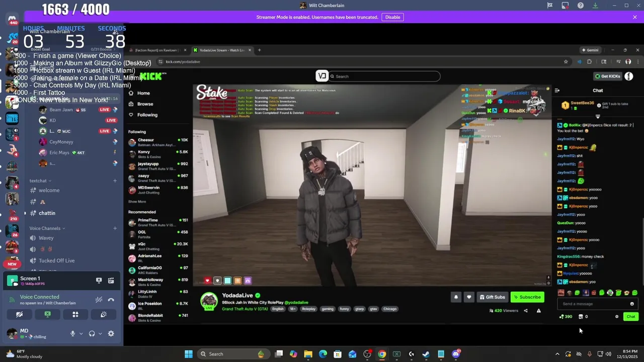Screen dimensions: 644x362
Task: Share the stream with share icon
Action: 526,311
